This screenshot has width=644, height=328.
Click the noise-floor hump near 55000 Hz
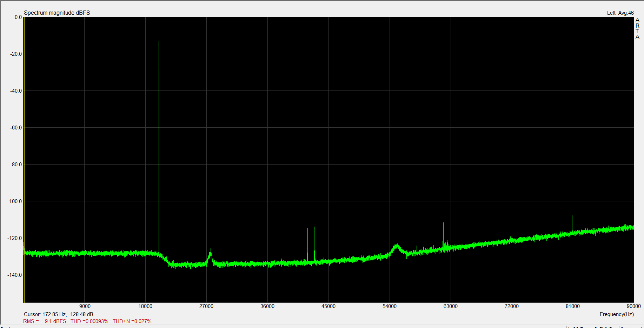coord(397,249)
